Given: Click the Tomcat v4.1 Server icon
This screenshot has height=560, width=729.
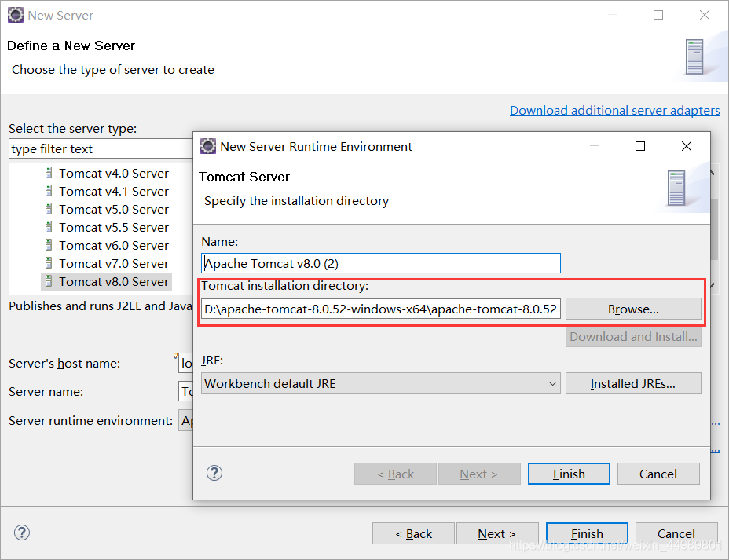Looking at the screenshot, I should click(x=49, y=191).
